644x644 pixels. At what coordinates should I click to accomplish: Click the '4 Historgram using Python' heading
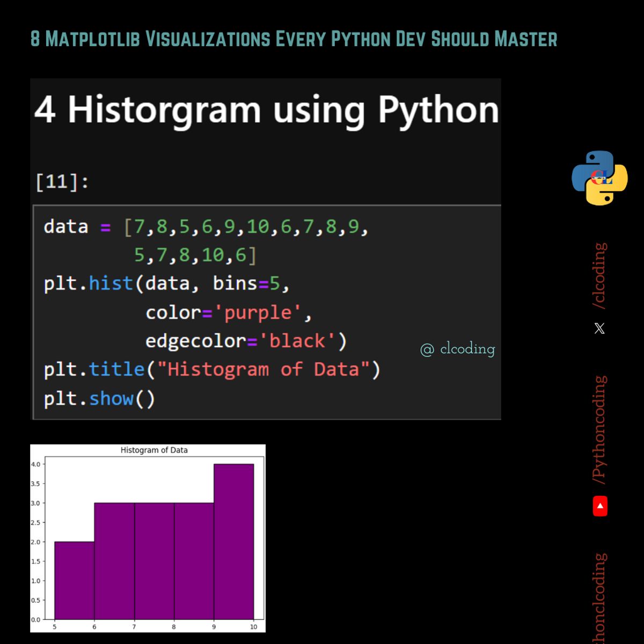coord(267,110)
